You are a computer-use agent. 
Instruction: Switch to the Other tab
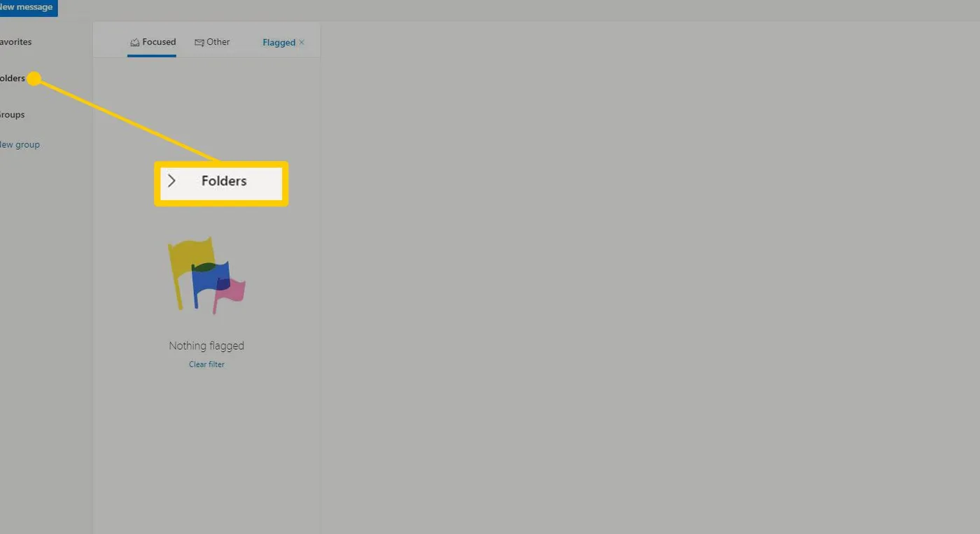[x=219, y=42]
